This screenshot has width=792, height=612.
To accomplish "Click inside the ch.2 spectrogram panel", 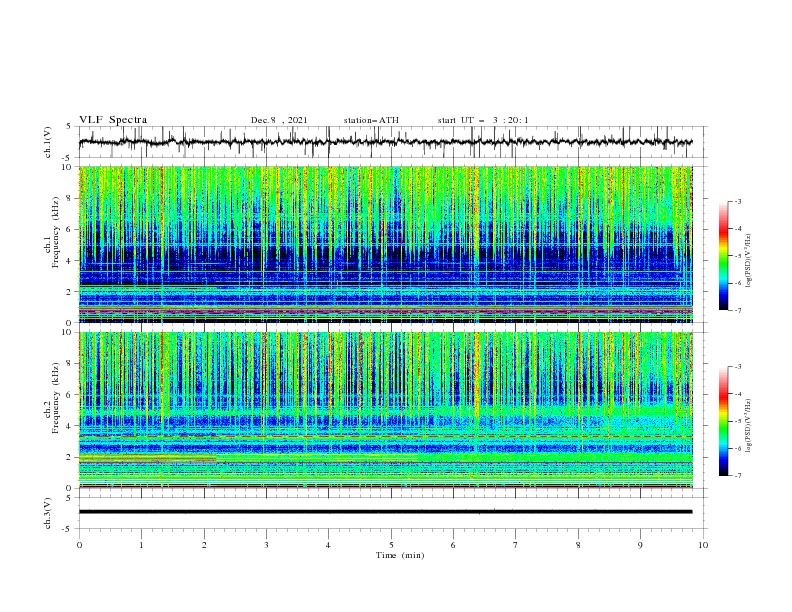I will pos(386,410).
